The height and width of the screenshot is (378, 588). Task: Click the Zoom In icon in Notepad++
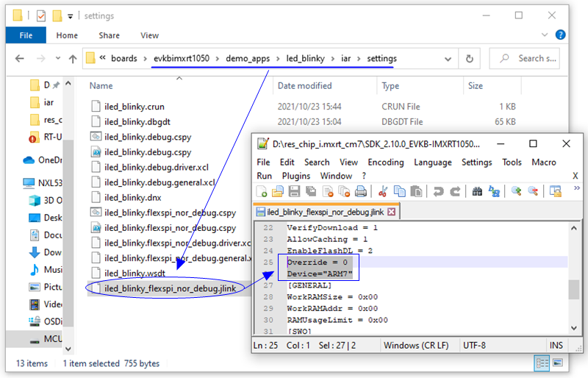(x=516, y=191)
